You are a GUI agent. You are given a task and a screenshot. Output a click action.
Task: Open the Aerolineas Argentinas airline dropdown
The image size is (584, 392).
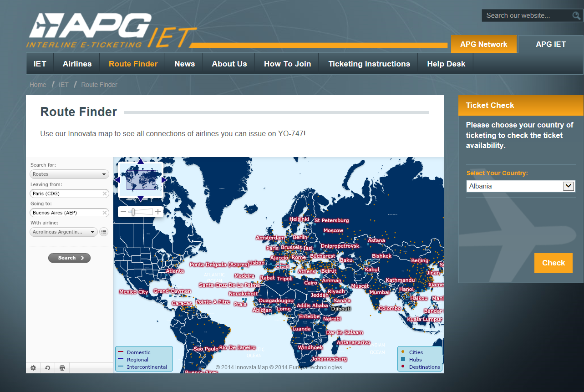[x=64, y=232]
